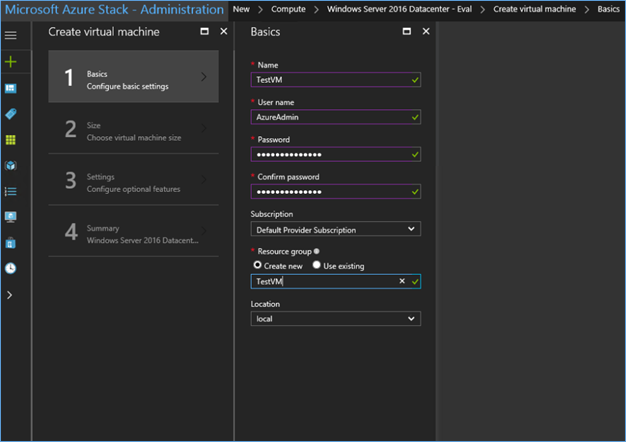Open the yellow grid sidebar icon

click(x=11, y=140)
